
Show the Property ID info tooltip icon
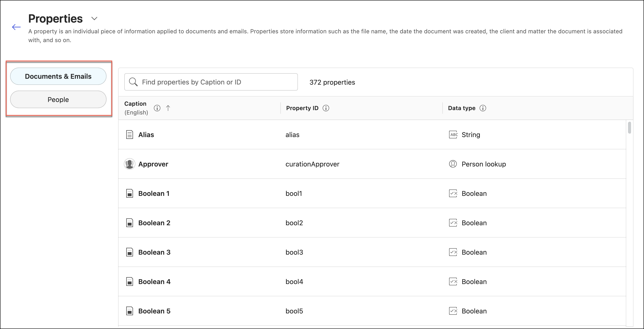326,108
